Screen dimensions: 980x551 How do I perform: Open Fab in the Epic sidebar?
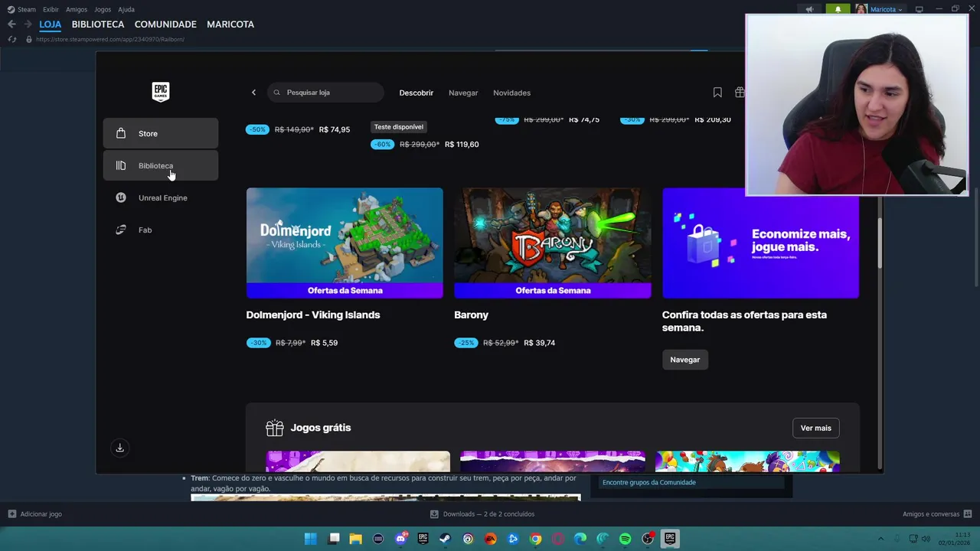(161, 230)
